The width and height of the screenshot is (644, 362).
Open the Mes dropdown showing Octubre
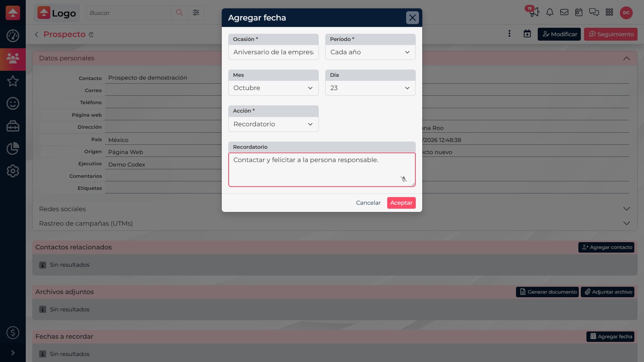273,88
